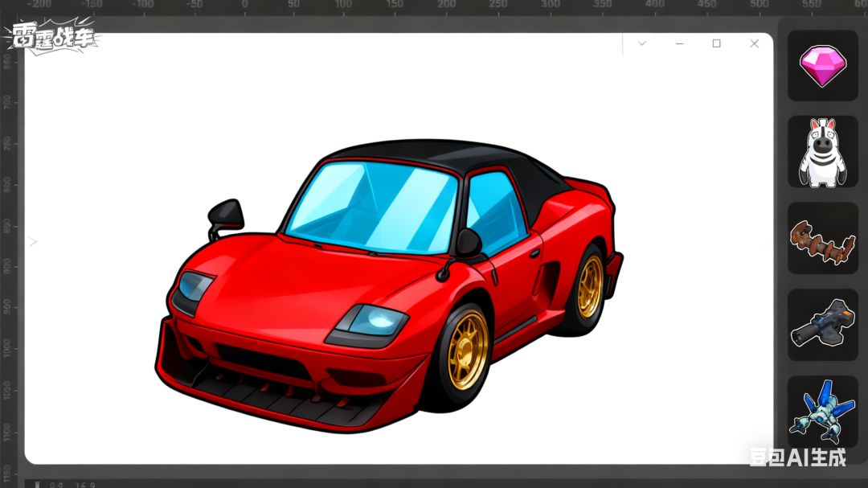Choose the zebra character thumbnail
Image resolution: width=868 pixels, height=488 pixels.
point(823,152)
